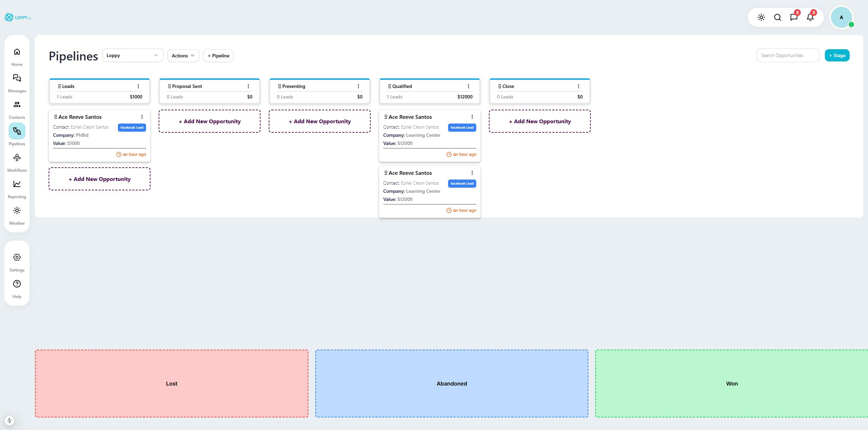
Task: Click the green Won drop zone
Action: coord(731,384)
